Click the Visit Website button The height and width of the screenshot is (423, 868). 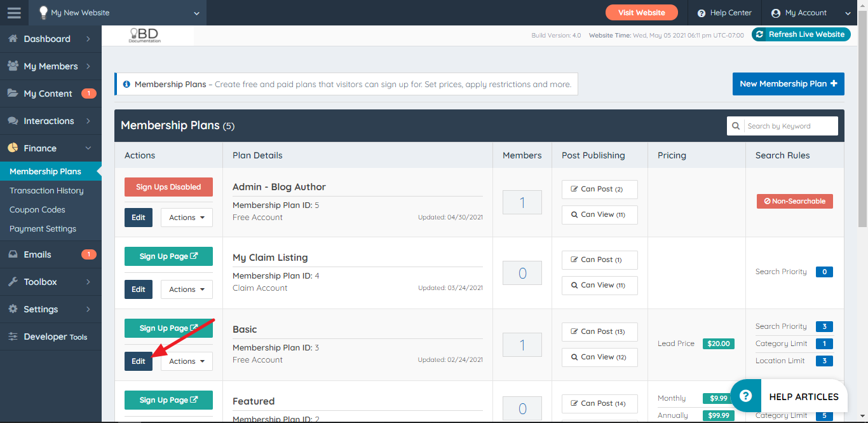point(641,13)
